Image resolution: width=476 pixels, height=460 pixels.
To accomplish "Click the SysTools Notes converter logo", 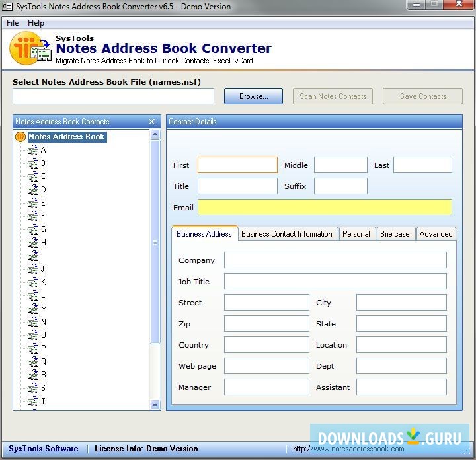I will point(30,48).
